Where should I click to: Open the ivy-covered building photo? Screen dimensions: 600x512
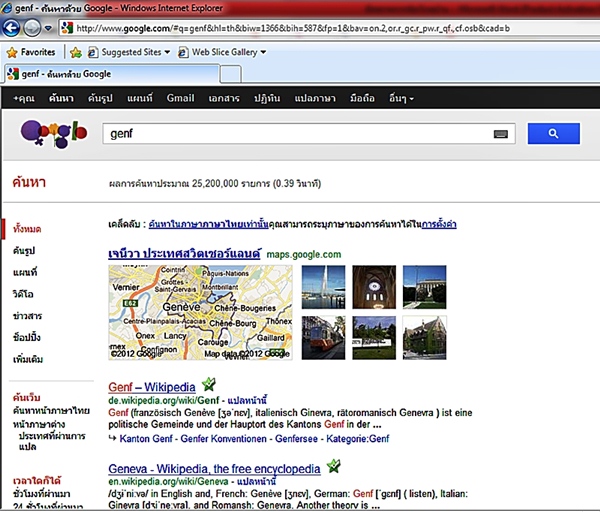[x=424, y=338]
